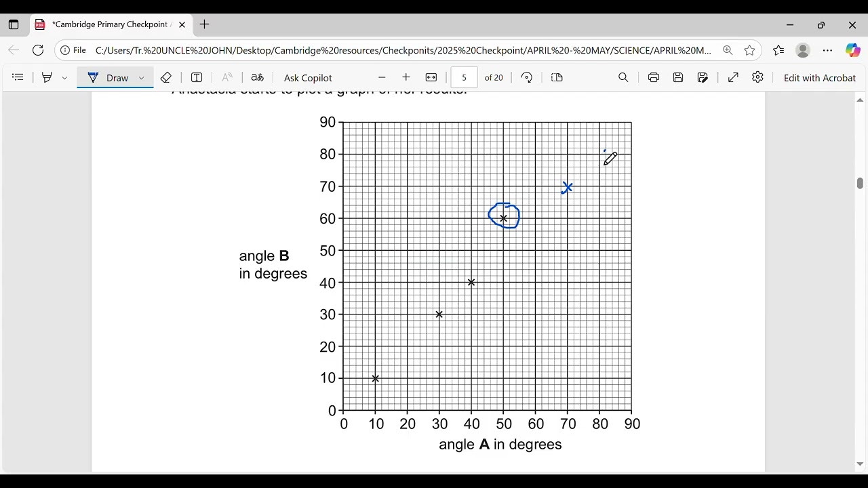View File site information icon

74,50
